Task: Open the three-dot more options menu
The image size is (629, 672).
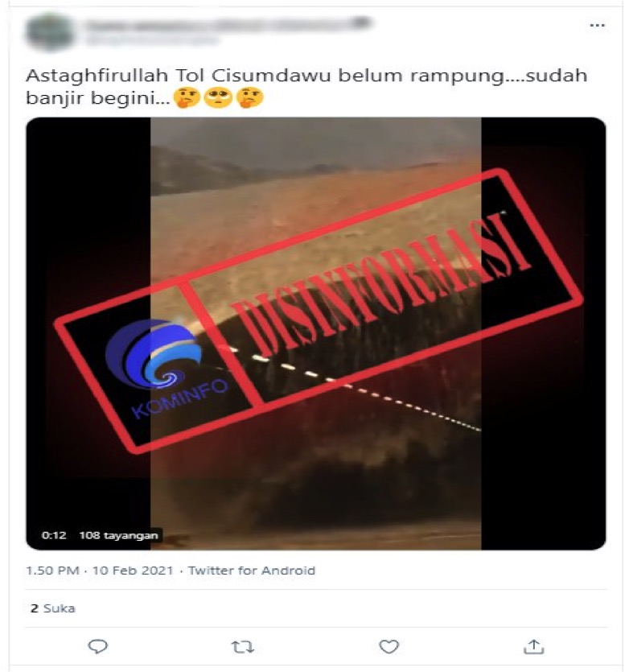Action: (x=598, y=26)
